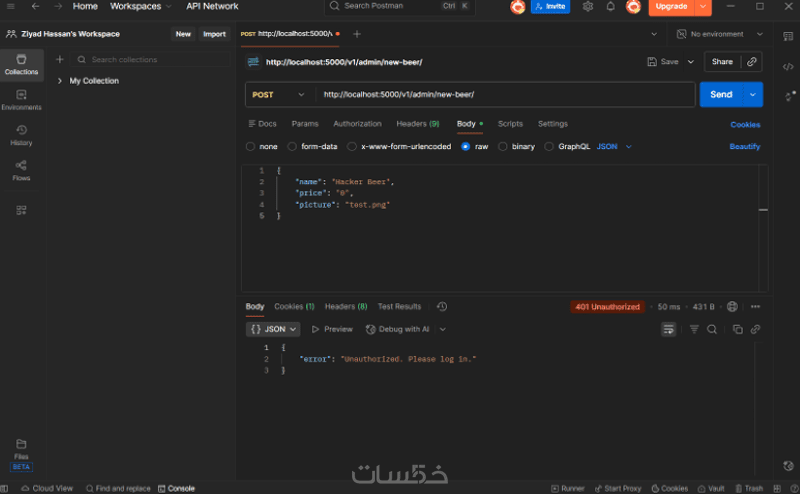Click the Search collections field

[x=151, y=60]
